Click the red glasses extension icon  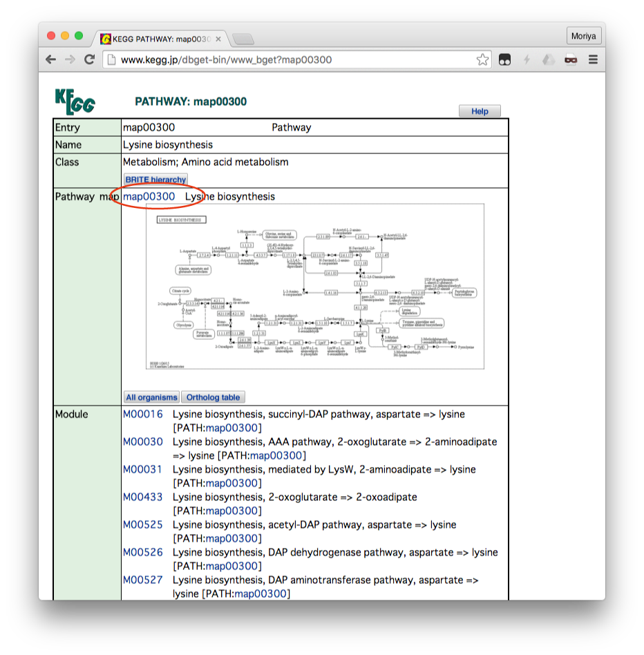coord(571,59)
